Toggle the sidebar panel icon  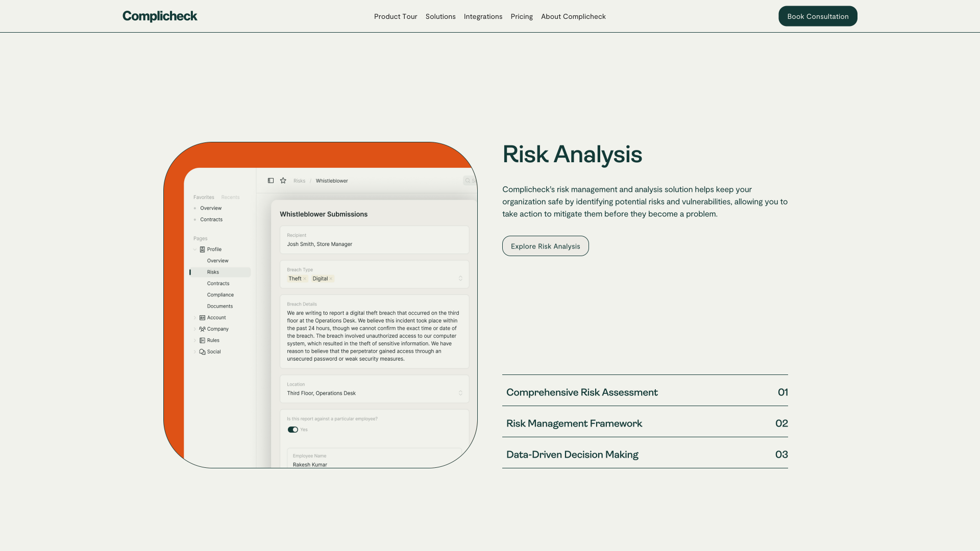[x=271, y=181]
